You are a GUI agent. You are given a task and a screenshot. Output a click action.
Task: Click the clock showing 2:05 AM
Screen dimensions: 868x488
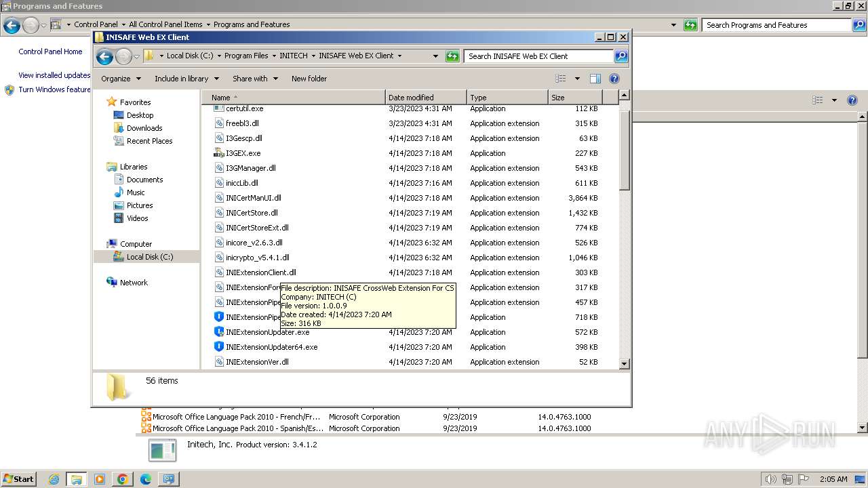coord(833,479)
